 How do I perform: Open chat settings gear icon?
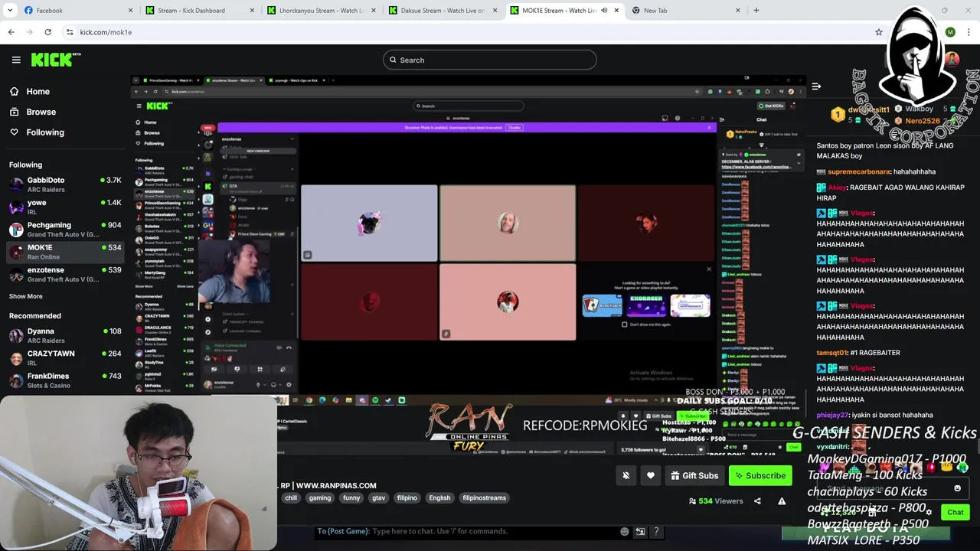[x=928, y=512]
